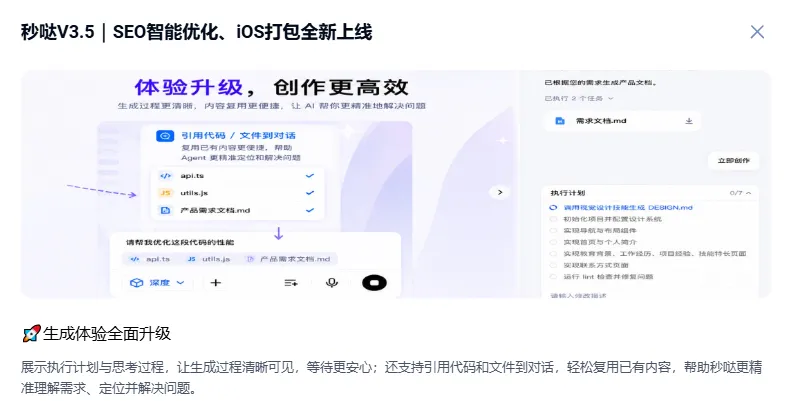Viewport: 786px width, 401px height.
Task: Go to the next banner slide arrow
Action: tap(499, 192)
